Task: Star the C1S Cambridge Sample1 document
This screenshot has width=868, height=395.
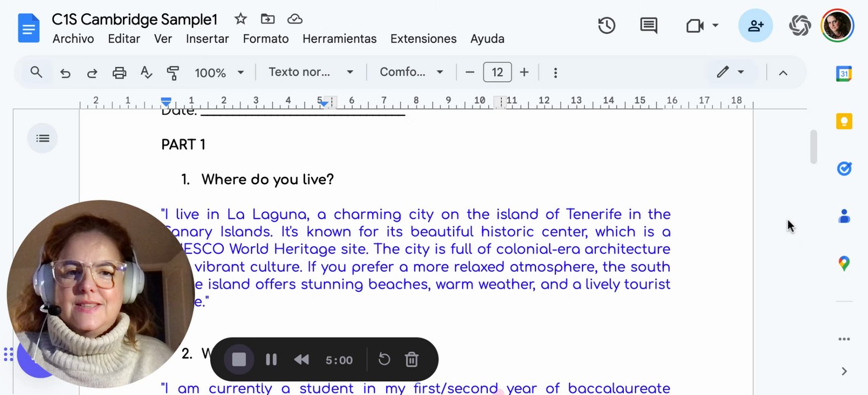Action: (240, 19)
